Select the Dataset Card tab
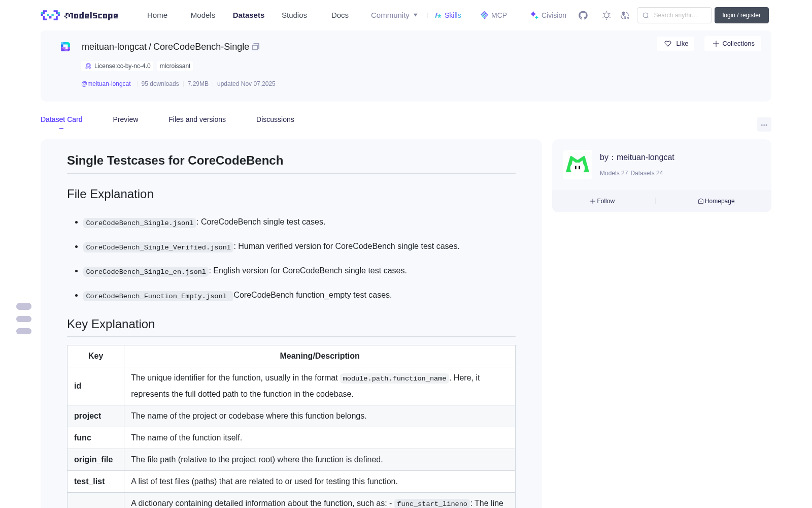812x508 pixels. coord(61,119)
